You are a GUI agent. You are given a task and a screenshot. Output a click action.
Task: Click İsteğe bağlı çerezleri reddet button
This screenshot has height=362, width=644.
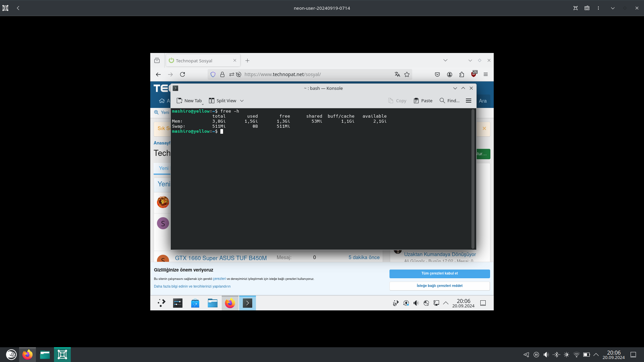tap(439, 286)
